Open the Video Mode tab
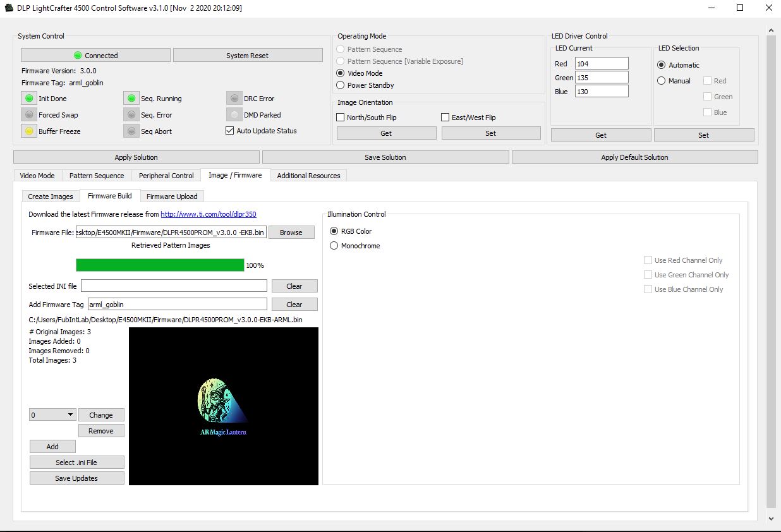The image size is (781, 532). tap(37, 176)
